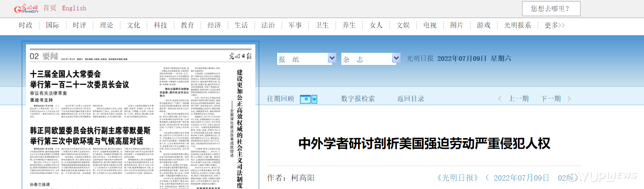Open the 经济 channel

pyautogui.click(x=214, y=25)
